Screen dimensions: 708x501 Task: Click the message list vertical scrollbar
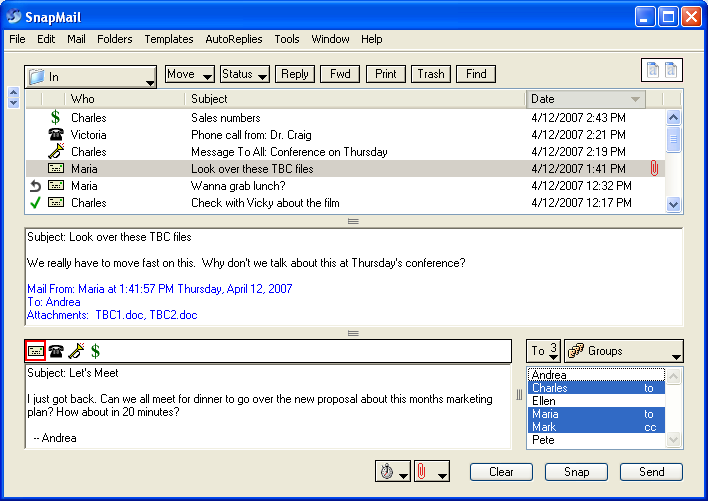[673, 160]
